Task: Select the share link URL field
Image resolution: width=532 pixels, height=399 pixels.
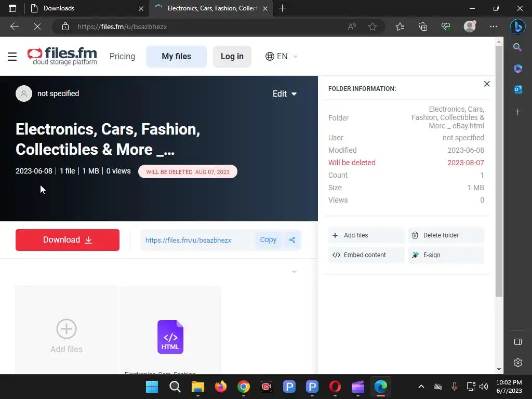Action: (197, 240)
